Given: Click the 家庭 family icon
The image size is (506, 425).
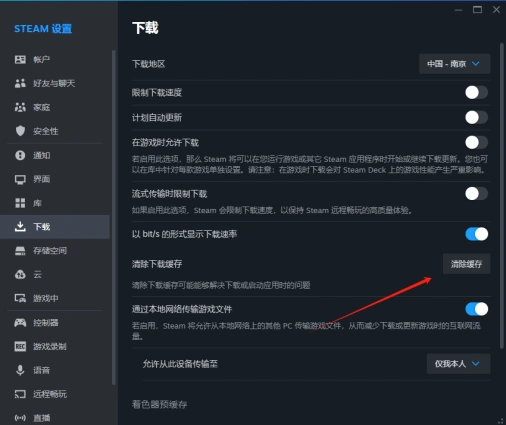Looking at the screenshot, I should [20, 107].
